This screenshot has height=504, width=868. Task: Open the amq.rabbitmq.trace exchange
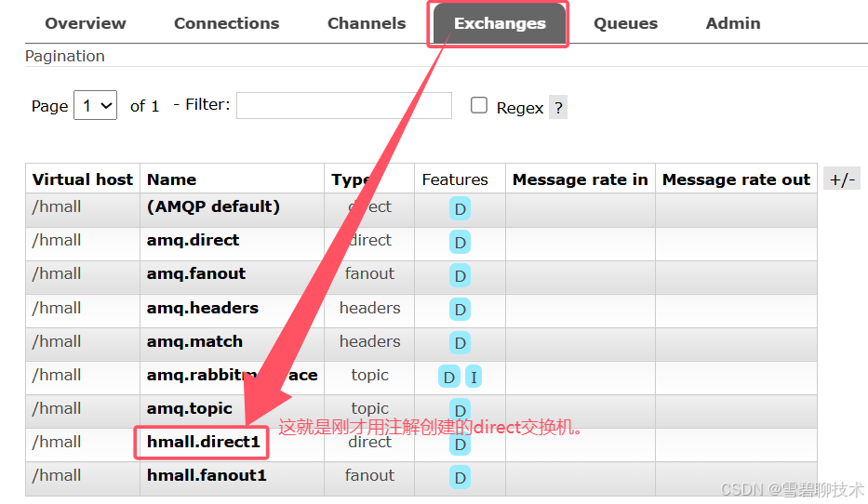point(232,375)
